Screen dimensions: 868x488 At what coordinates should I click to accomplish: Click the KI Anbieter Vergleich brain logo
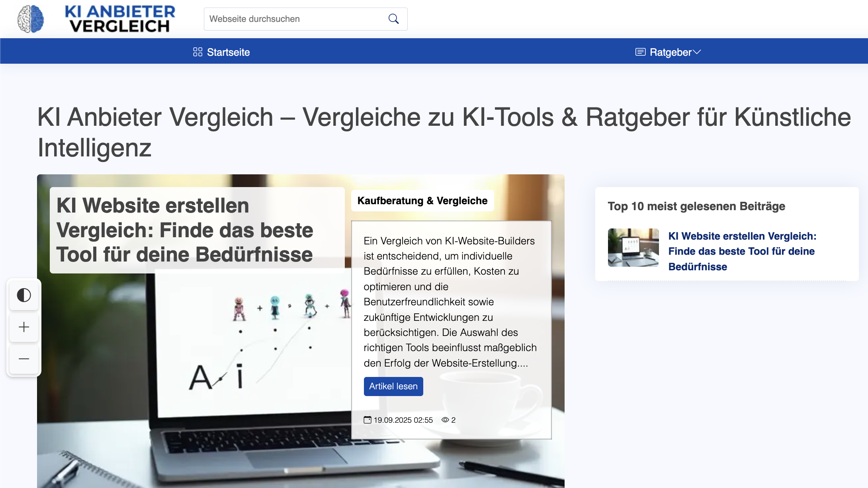click(x=30, y=18)
